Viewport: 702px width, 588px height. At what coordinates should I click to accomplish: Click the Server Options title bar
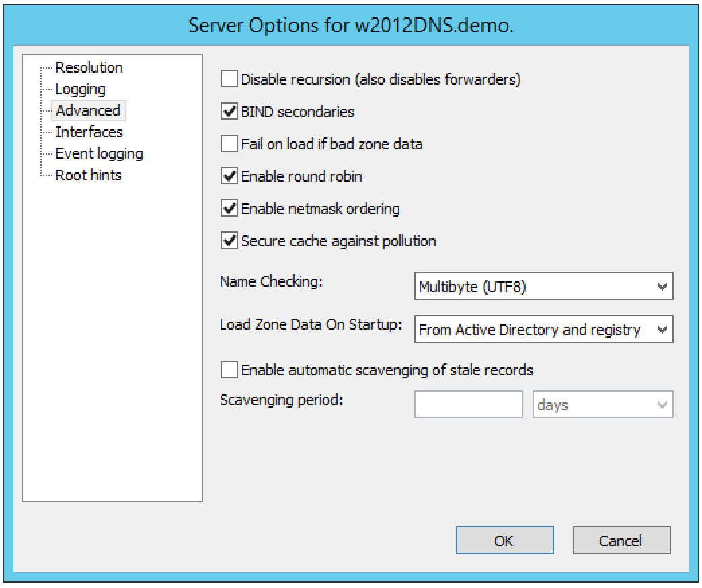coord(351,25)
